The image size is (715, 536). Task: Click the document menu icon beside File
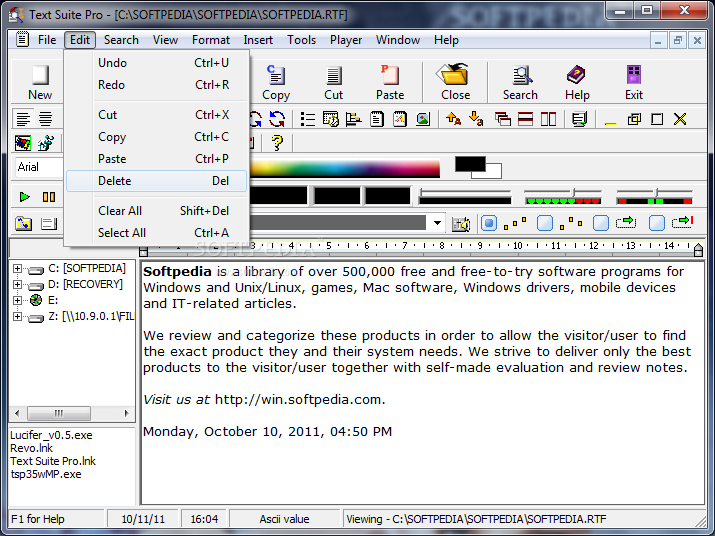coord(22,40)
